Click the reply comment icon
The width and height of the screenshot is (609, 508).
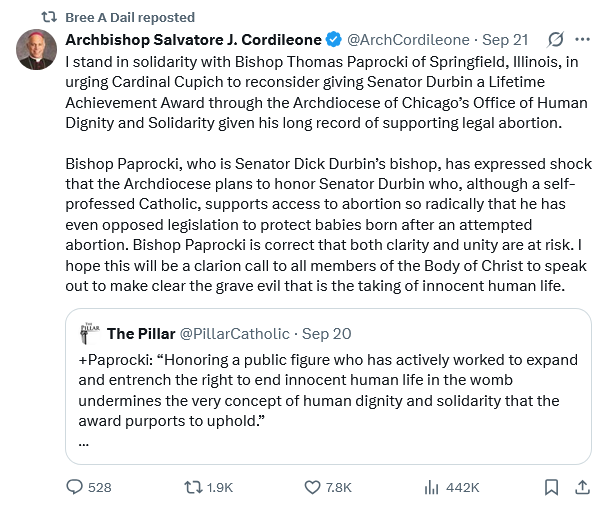pyautogui.click(x=75, y=487)
